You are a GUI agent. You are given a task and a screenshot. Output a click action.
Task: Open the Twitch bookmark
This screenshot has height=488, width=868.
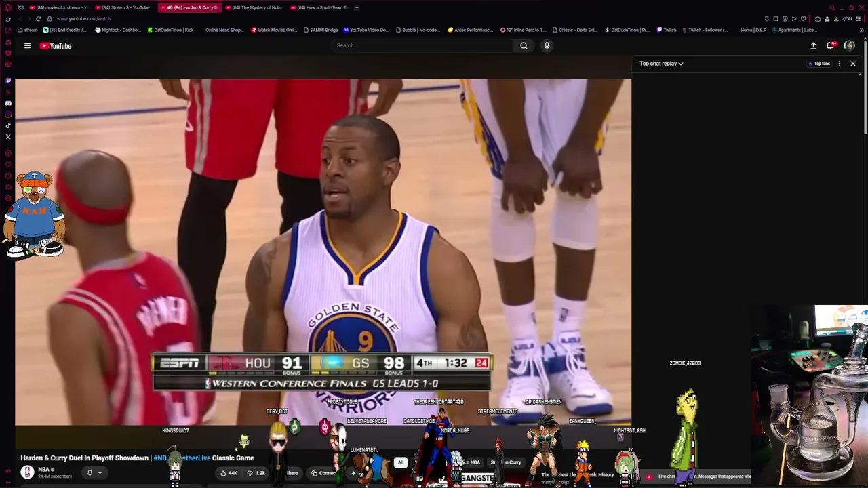[667, 30]
